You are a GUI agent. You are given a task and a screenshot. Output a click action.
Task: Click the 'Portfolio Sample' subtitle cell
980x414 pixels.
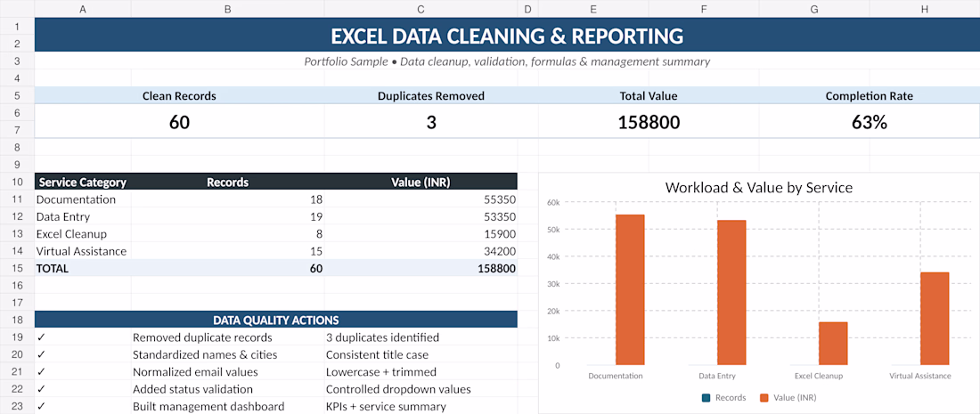[x=507, y=61]
